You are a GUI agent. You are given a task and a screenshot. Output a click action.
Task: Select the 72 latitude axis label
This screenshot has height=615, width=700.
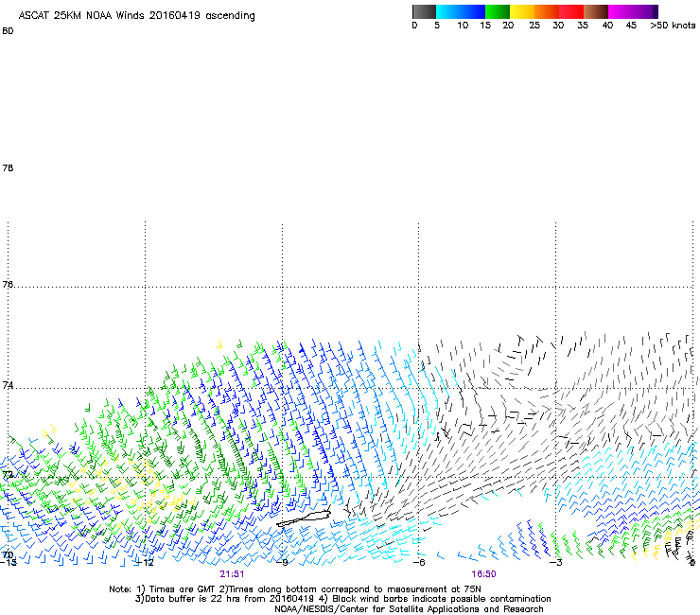click(8, 475)
